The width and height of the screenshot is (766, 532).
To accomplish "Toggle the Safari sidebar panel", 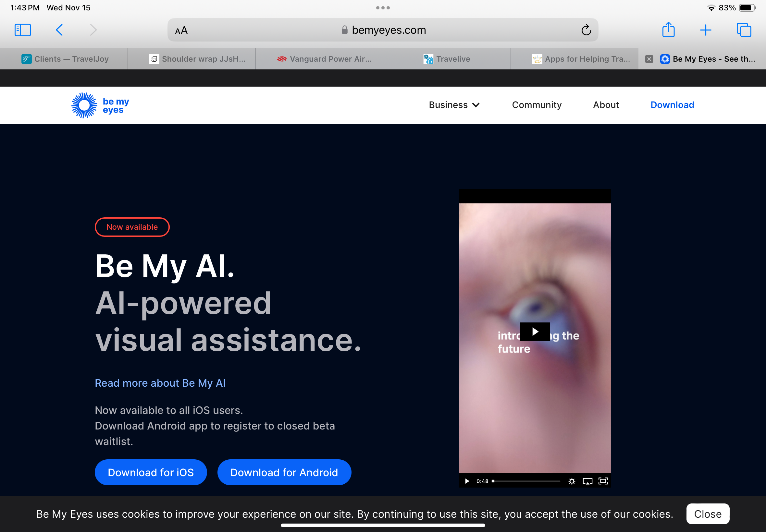I will point(23,30).
